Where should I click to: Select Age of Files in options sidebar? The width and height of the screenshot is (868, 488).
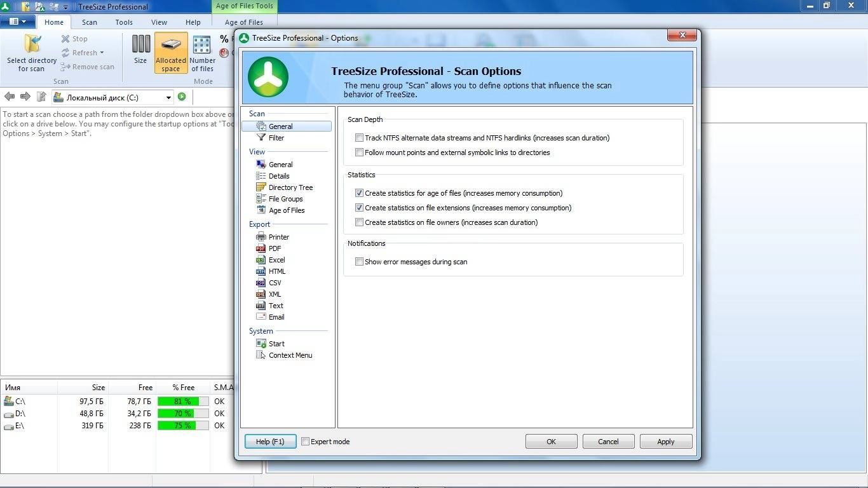click(x=286, y=210)
